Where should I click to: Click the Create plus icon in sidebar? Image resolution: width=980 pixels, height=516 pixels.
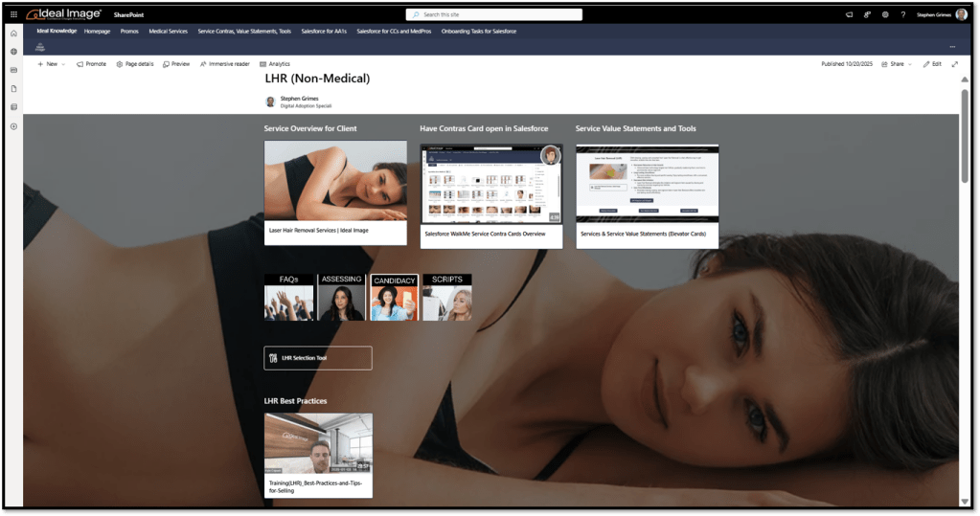coord(13,126)
